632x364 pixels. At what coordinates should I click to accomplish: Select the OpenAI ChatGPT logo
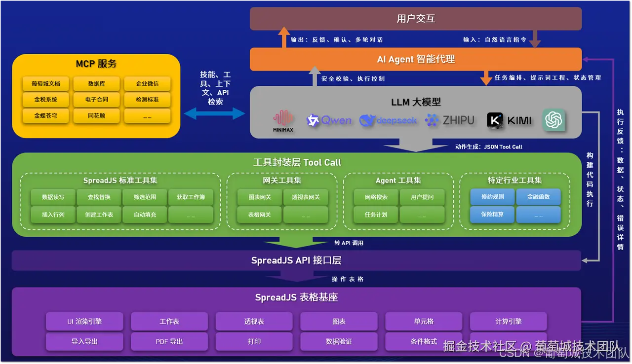[x=554, y=120]
